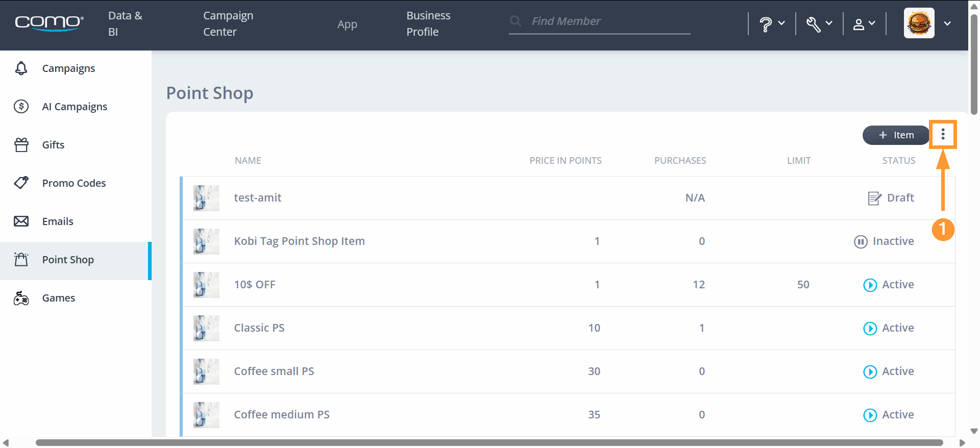Open the 10$ OFF item name

pos(255,285)
